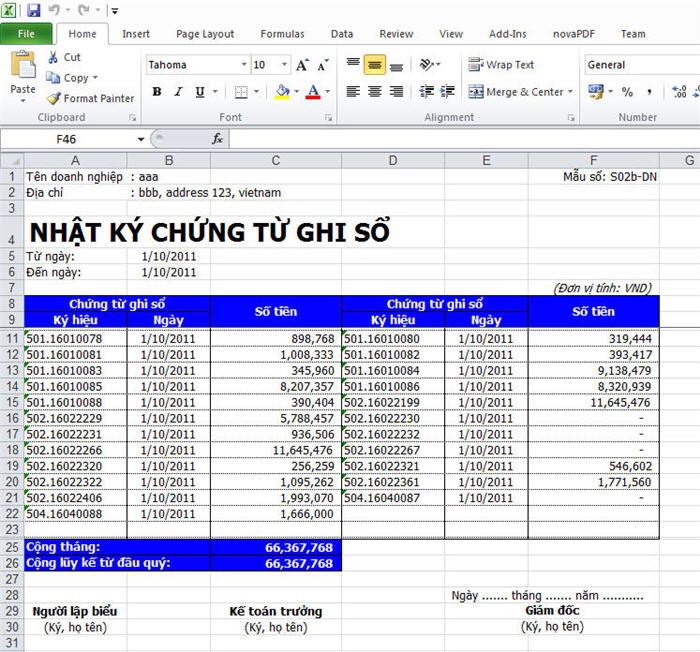This screenshot has height=652, width=700.
Task: Select cell with total 66,367,768 in row 25
Action: [275, 547]
